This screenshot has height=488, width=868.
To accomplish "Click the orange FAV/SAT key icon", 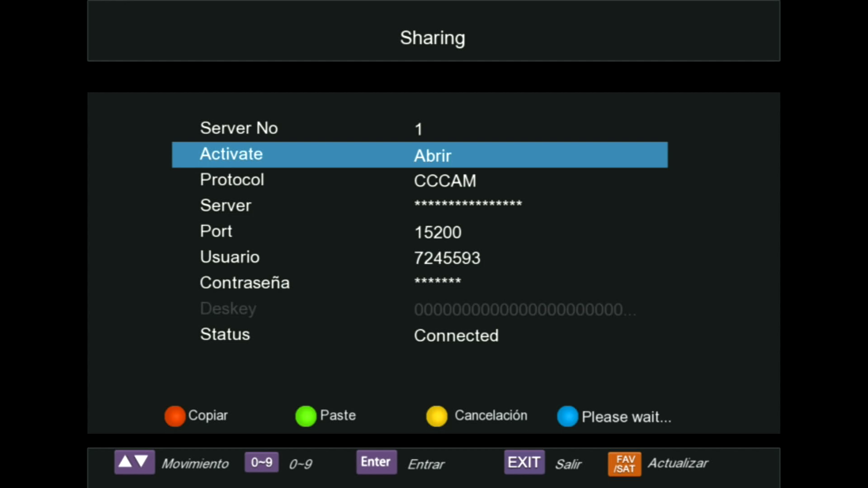I will click(624, 464).
